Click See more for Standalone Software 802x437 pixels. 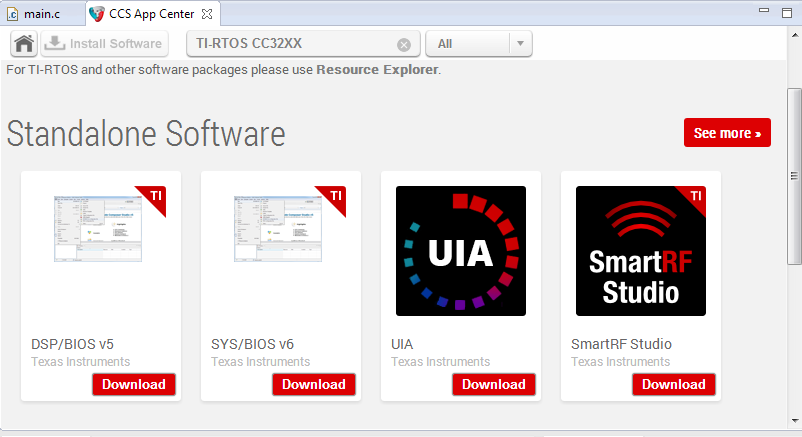727,133
